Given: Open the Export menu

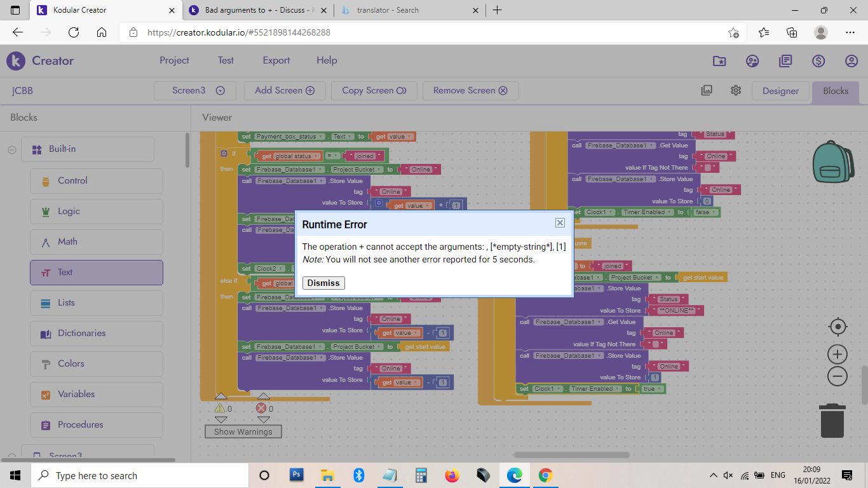Looking at the screenshot, I should point(276,60).
